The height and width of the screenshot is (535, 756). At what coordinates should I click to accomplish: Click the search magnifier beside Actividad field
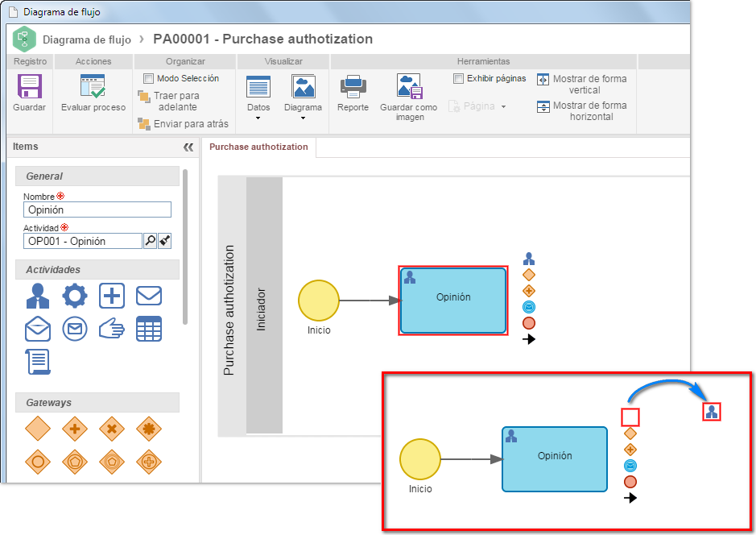pyautogui.click(x=151, y=241)
